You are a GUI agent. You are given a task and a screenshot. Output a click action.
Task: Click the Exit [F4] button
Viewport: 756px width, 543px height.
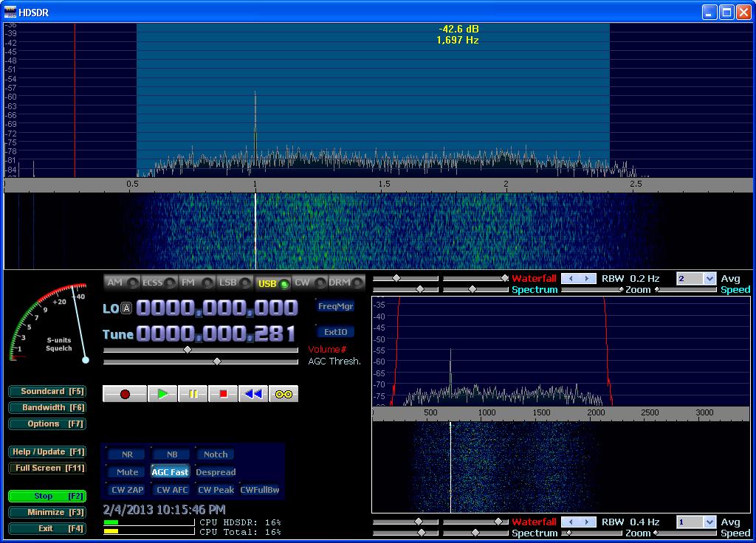(47, 528)
